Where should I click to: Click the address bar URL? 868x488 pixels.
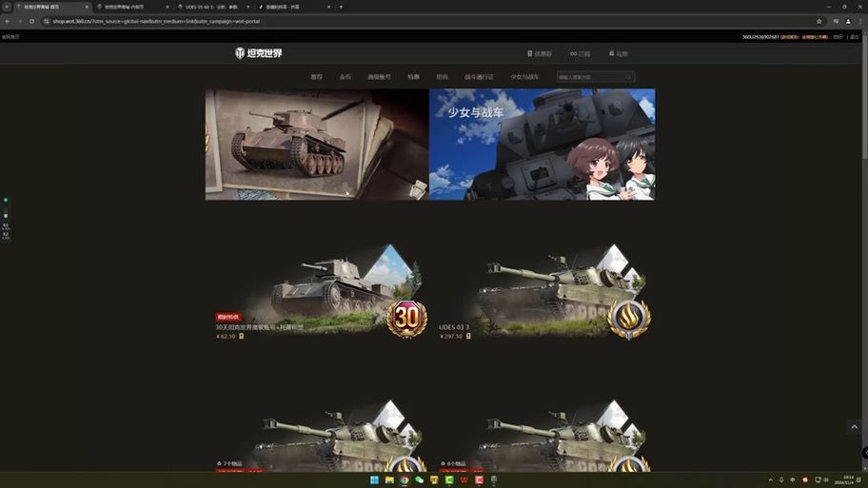tap(156, 21)
